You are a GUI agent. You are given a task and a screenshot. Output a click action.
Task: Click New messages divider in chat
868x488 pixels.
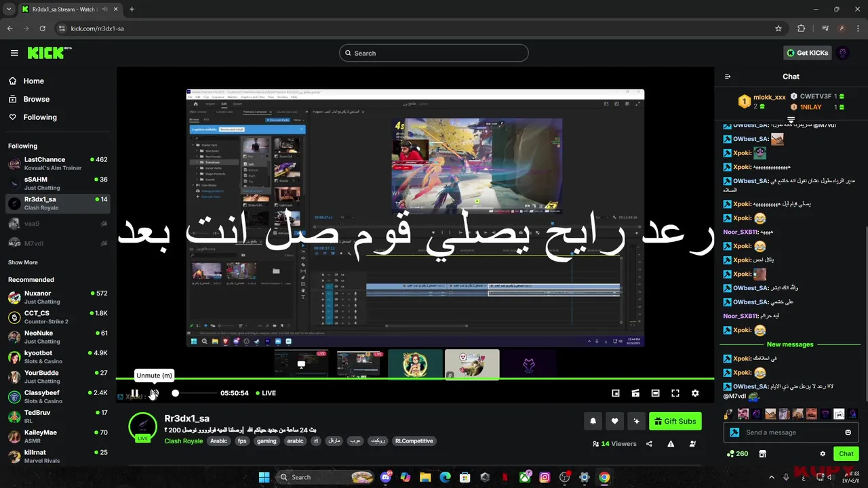[x=790, y=344]
